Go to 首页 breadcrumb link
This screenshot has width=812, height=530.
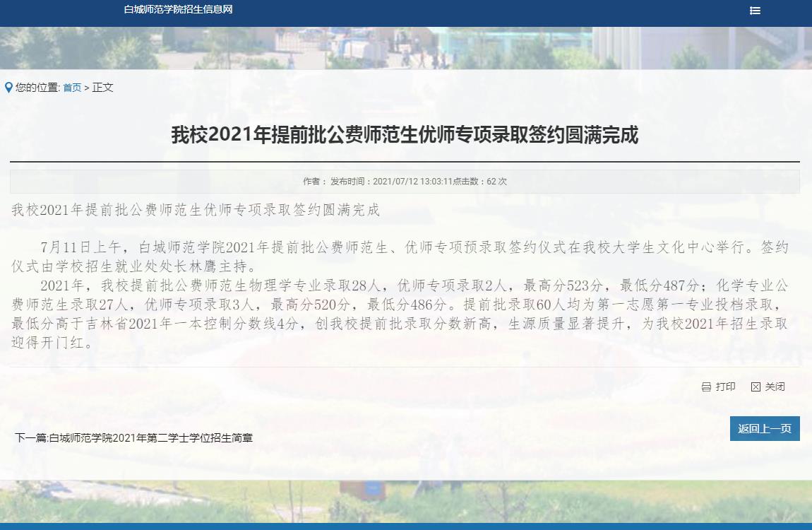72,88
